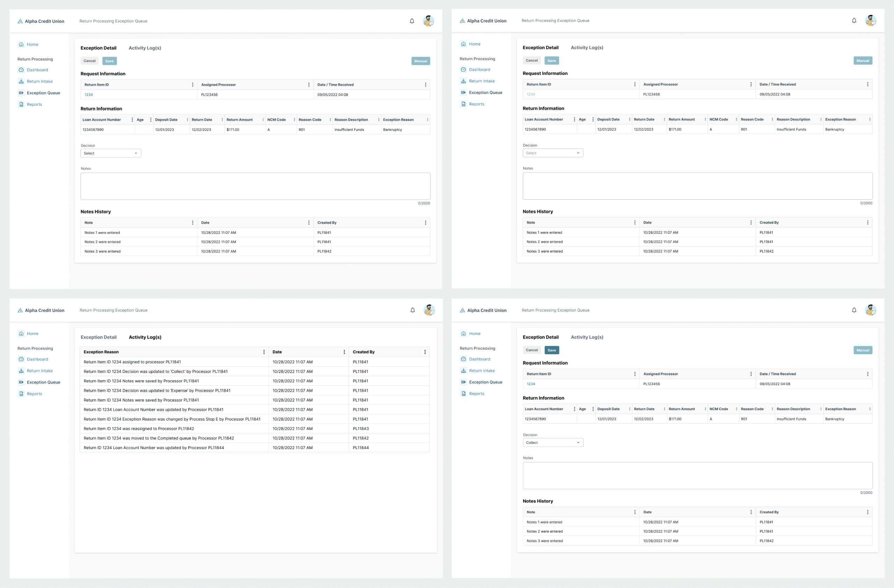Switch to Activity Log(s) tab in top-left screen

coord(145,48)
